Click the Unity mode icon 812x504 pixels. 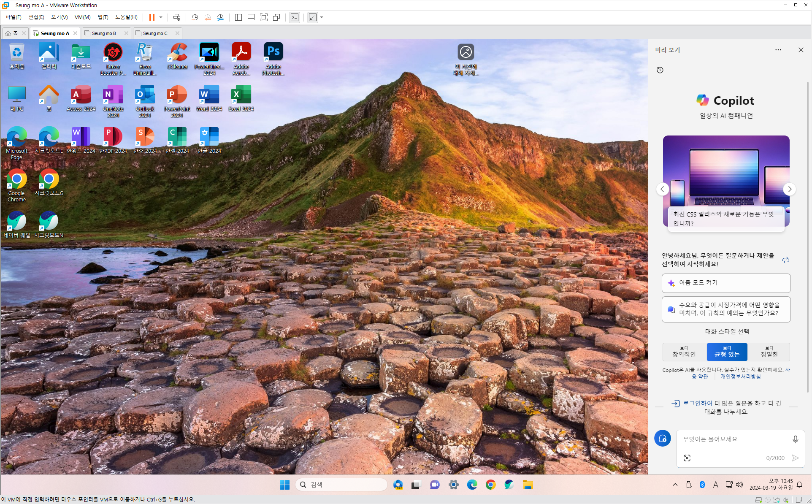pyautogui.click(x=276, y=17)
